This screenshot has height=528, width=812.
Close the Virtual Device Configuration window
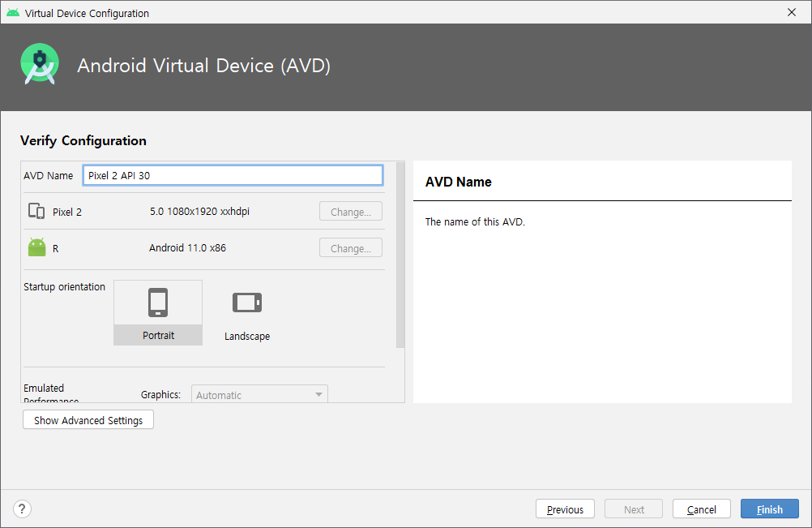(792, 12)
